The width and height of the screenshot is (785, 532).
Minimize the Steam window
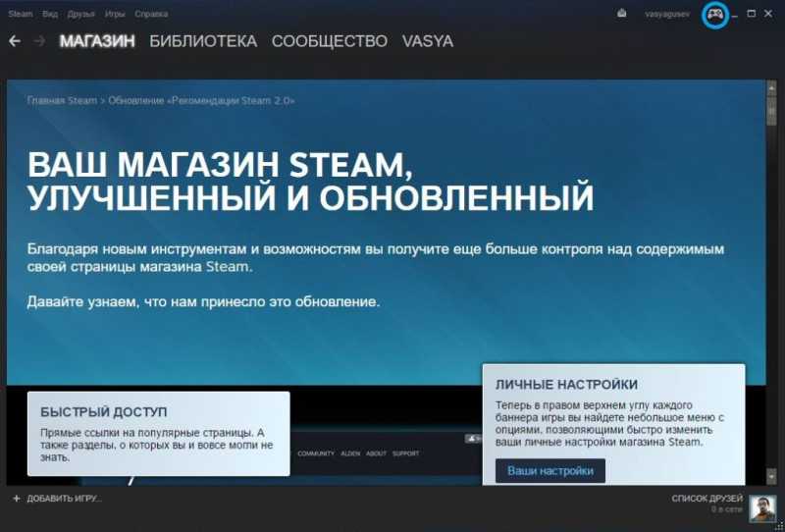coord(735,15)
